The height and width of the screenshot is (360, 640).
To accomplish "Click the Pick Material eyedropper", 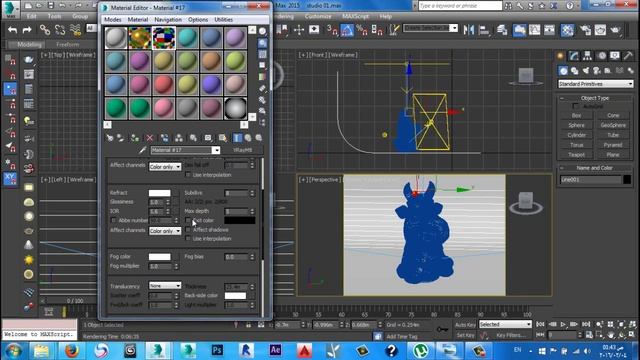I will [142, 150].
